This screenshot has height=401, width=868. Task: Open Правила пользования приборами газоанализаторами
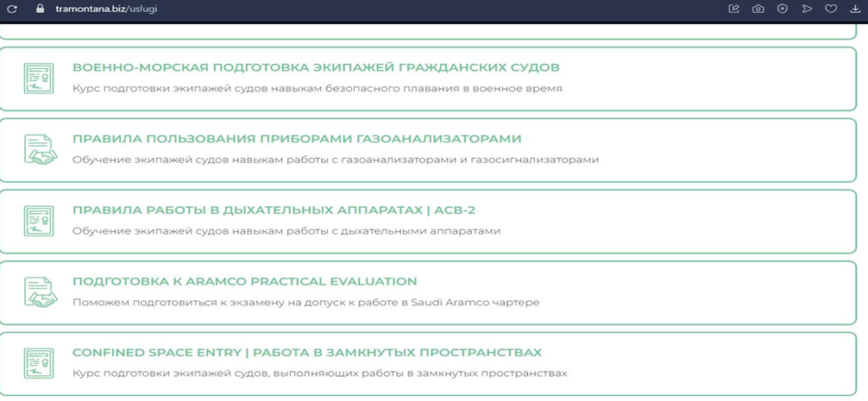point(298,138)
